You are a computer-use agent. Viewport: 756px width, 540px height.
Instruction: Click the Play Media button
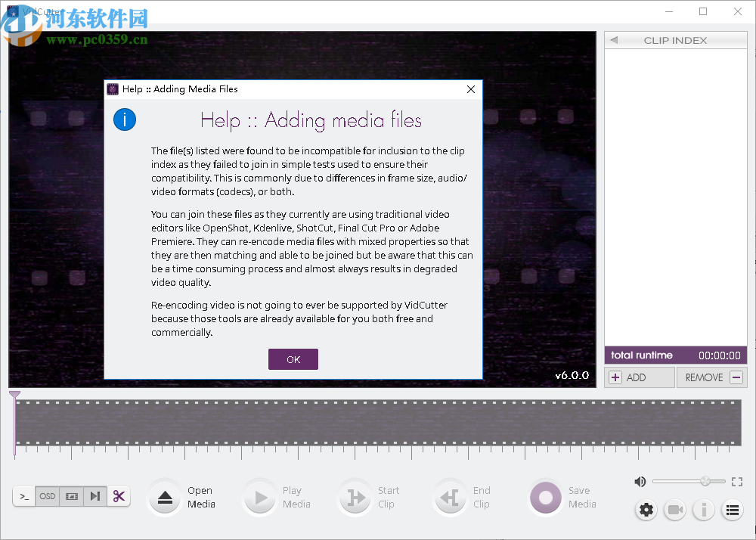click(x=260, y=498)
